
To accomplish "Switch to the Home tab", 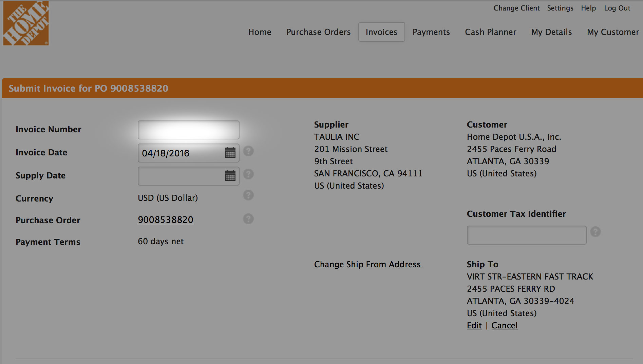I will coord(259,32).
